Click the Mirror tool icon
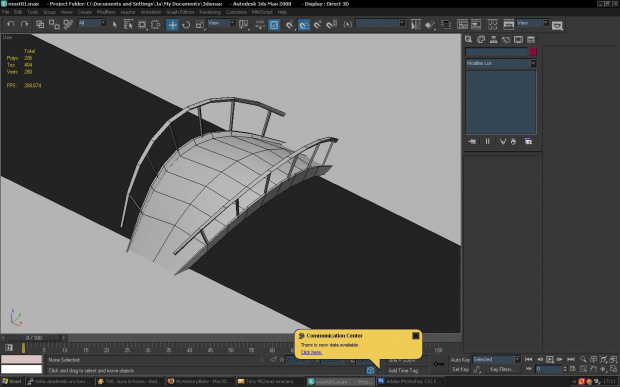Viewport: 620px width, 387px height. (x=415, y=25)
